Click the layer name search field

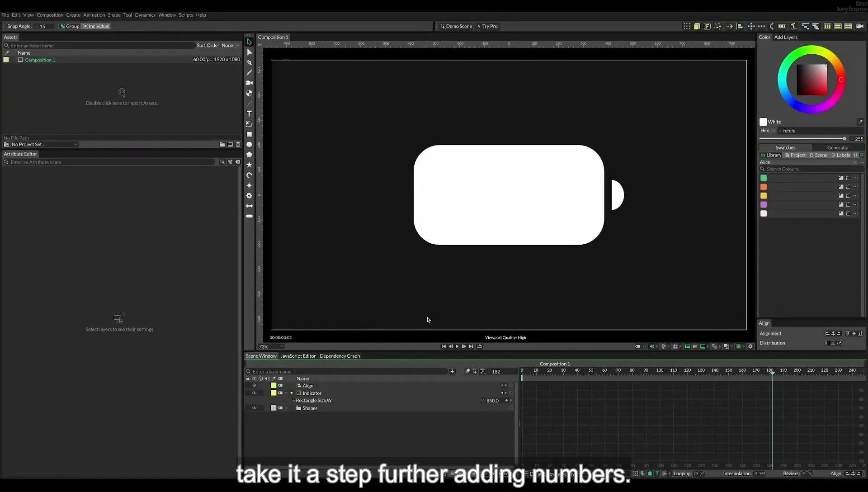pyautogui.click(x=349, y=372)
